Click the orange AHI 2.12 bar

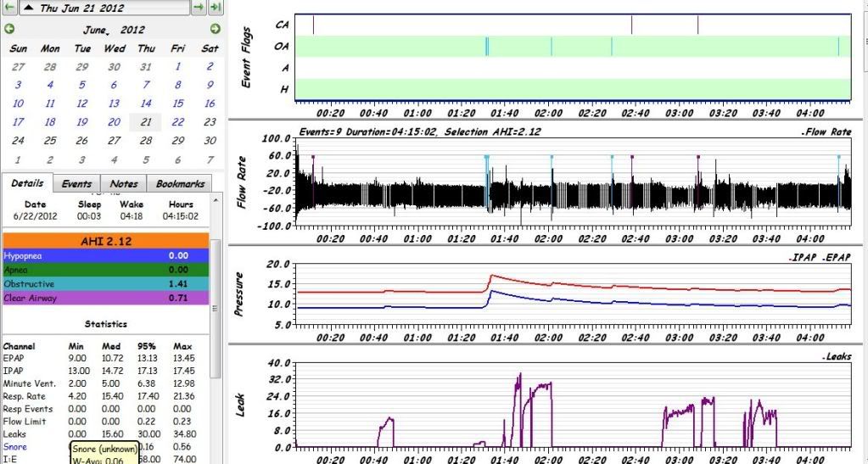click(106, 242)
